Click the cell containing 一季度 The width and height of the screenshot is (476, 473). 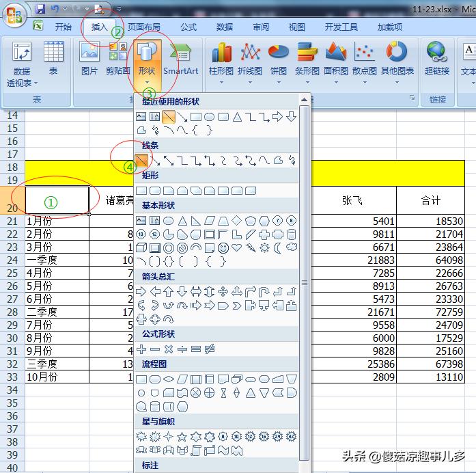[57, 260]
